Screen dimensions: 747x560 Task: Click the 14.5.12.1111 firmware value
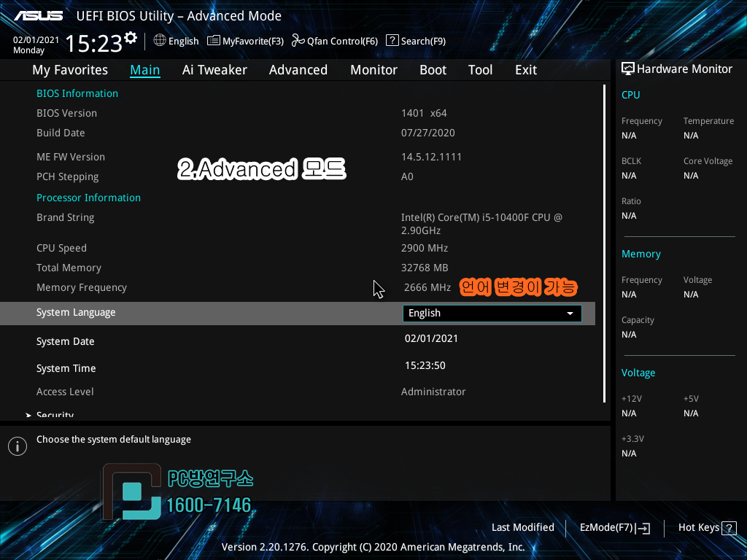pyautogui.click(x=431, y=157)
